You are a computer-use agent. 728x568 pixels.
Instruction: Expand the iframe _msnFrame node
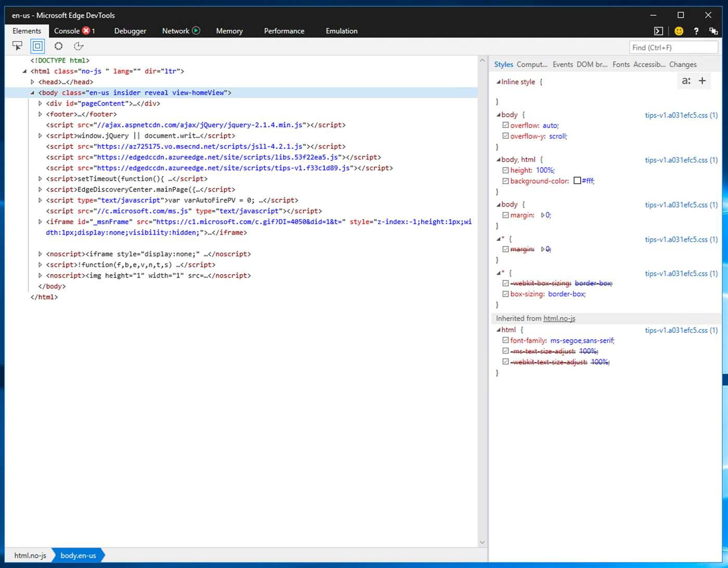40,222
